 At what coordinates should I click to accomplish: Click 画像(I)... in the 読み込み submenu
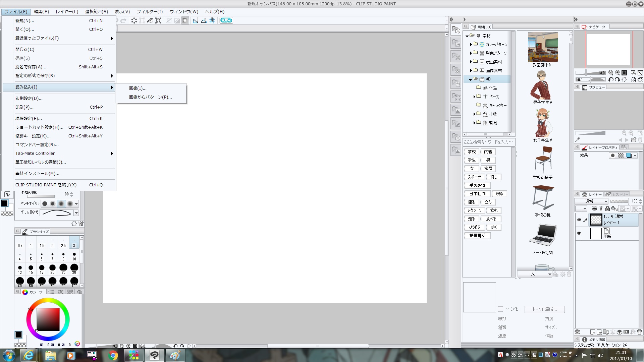(138, 88)
